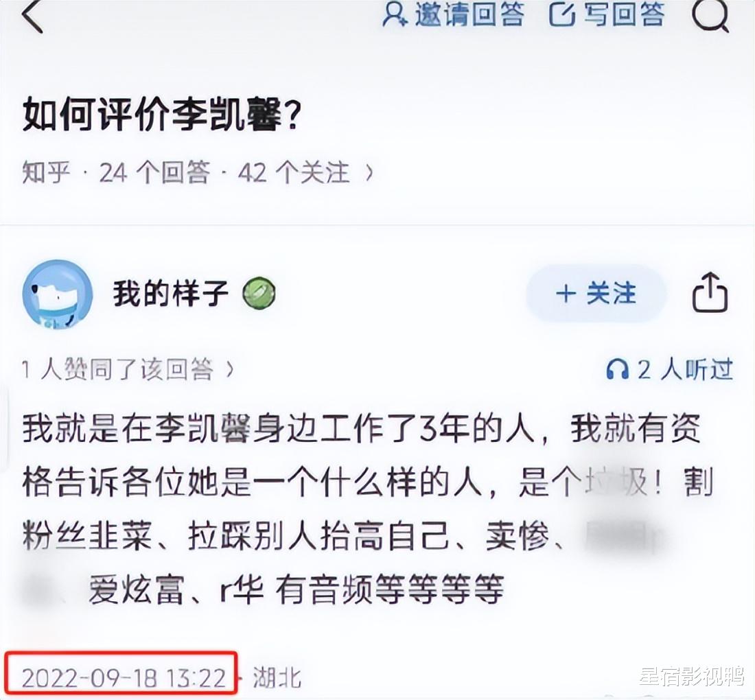Screen dimensions: 755x700
Task: Select the 邀请回答 label
Action: [469, 14]
